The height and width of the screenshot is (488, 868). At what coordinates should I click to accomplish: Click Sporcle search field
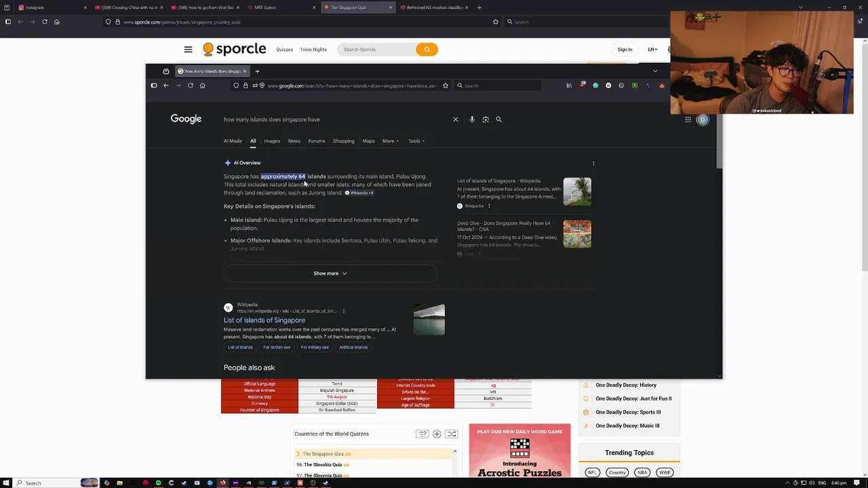click(x=377, y=49)
